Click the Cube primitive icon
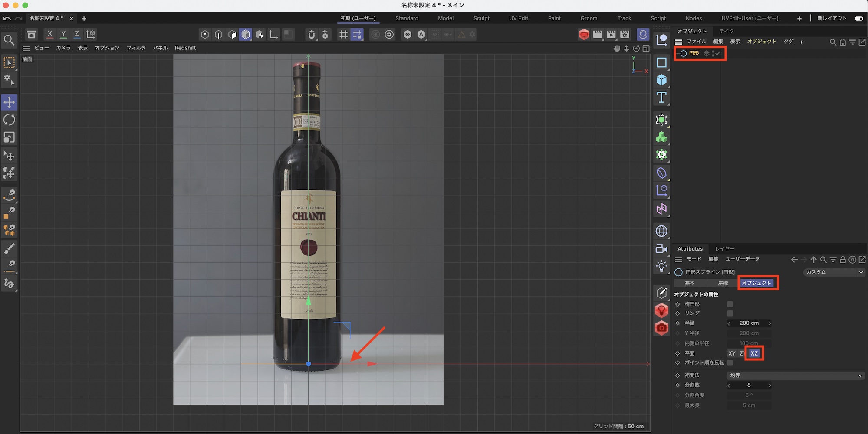868x434 pixels. coord(661,80)
